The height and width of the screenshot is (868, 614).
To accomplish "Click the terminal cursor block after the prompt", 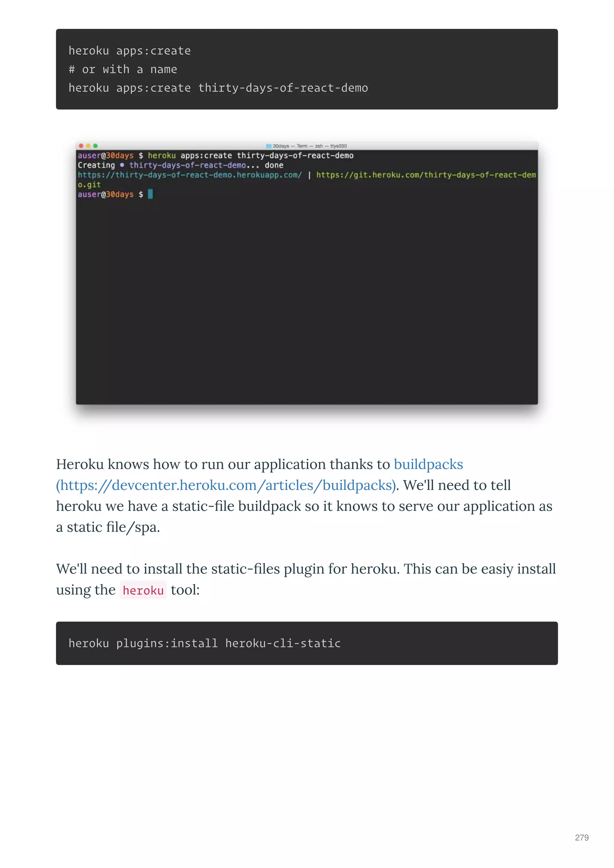I will pos(150,194).
